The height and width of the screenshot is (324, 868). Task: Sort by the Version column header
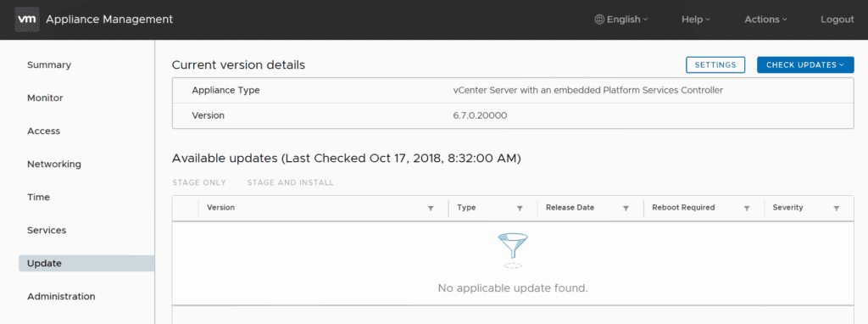(x=221, y=208)
